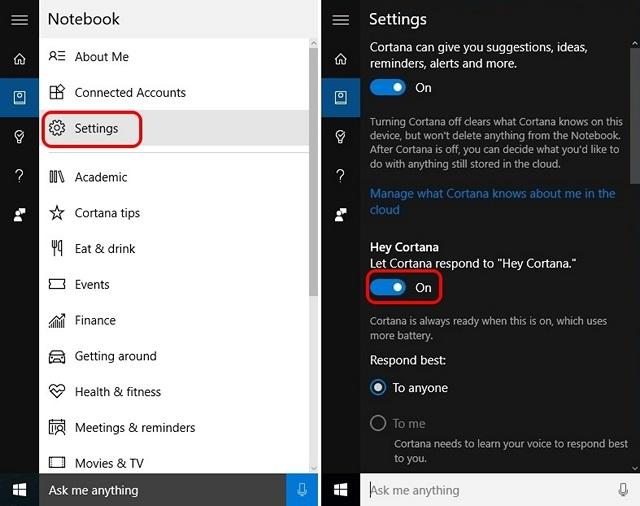Click the Cortana tips star icon
Viewport: 640px width, 506px height.
[57, 213]
